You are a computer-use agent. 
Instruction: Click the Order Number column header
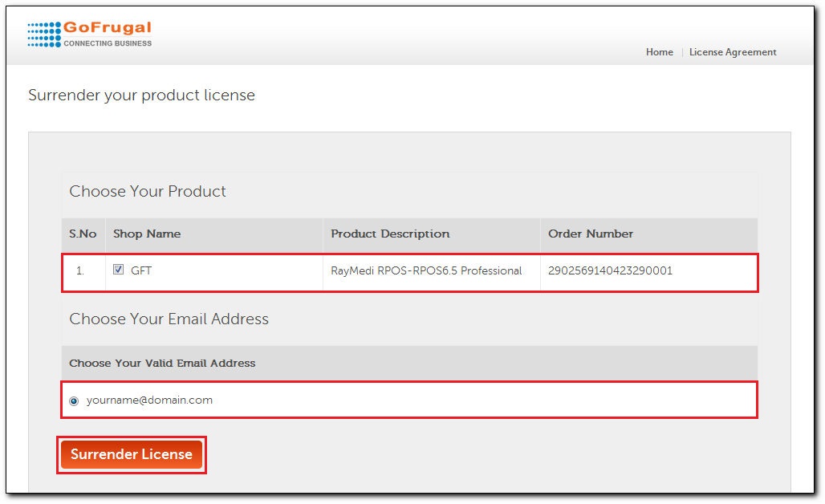[x=591, y=234]
